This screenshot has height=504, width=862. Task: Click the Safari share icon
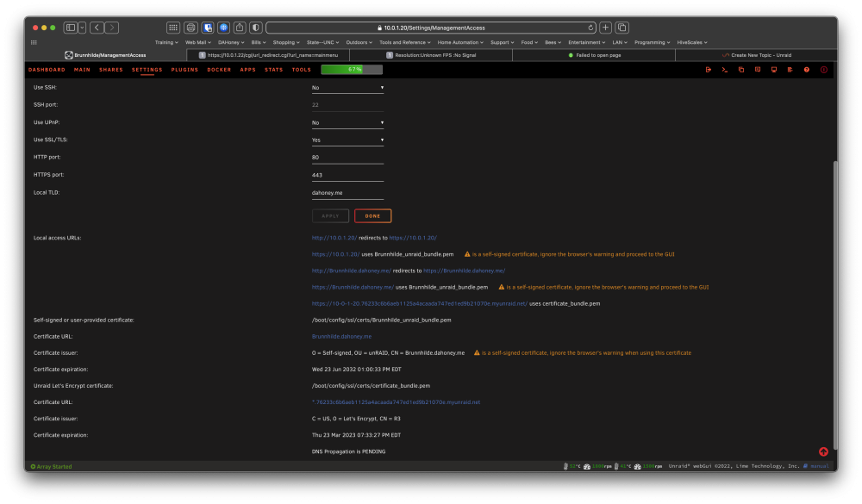click(240, 28)
